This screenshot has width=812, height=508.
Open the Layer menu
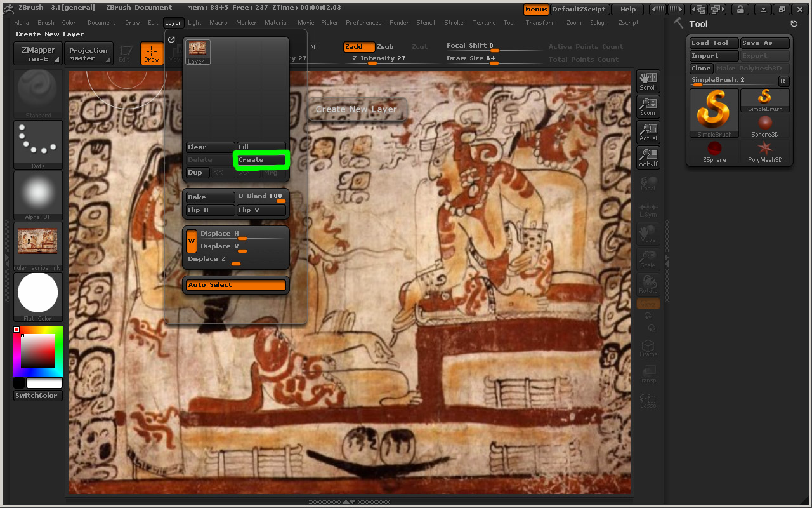coord(173,22)
